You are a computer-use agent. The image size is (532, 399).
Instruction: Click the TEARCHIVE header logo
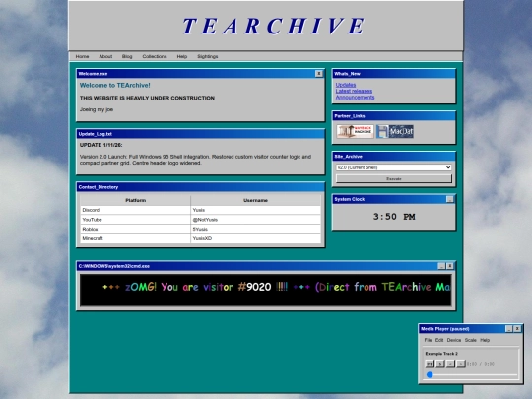pyautogui.click(x=274, y=27)
